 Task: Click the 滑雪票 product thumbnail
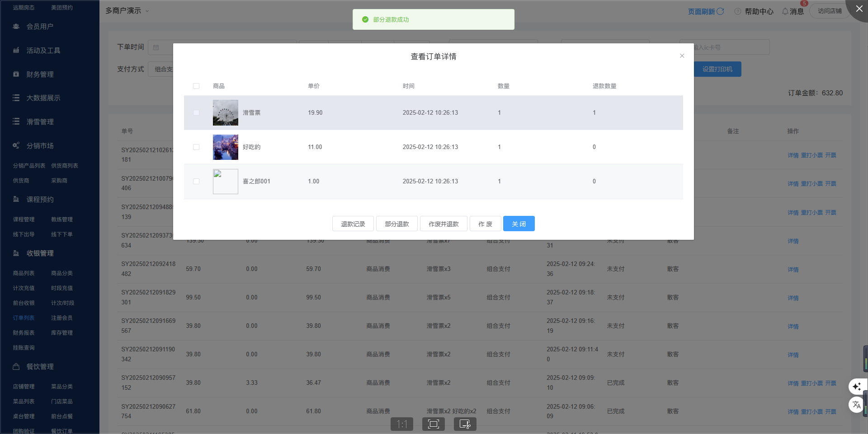click(225, 113)
